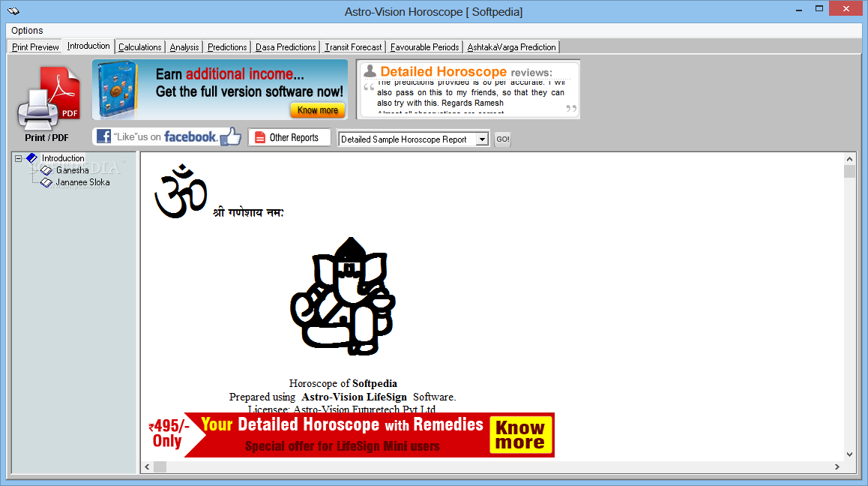Image resolution: width=868 pixels, height=486 pixels.
Task: Click the blue book icon beside Introduction
Action: point(31,158)
